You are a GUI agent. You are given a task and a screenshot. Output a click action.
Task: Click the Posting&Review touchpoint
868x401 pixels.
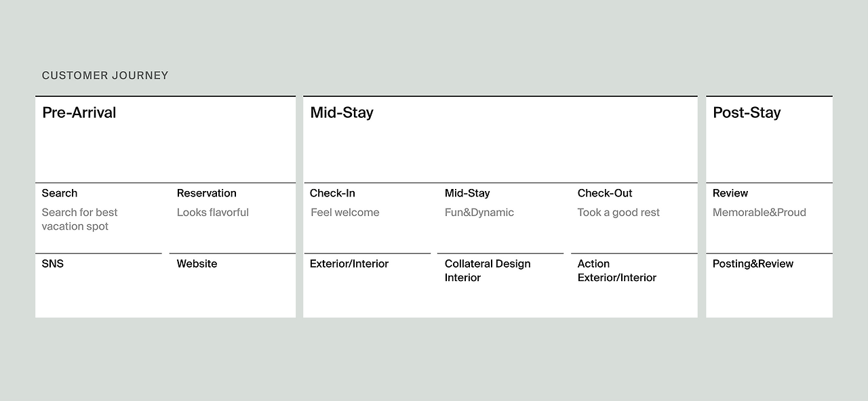753,263
